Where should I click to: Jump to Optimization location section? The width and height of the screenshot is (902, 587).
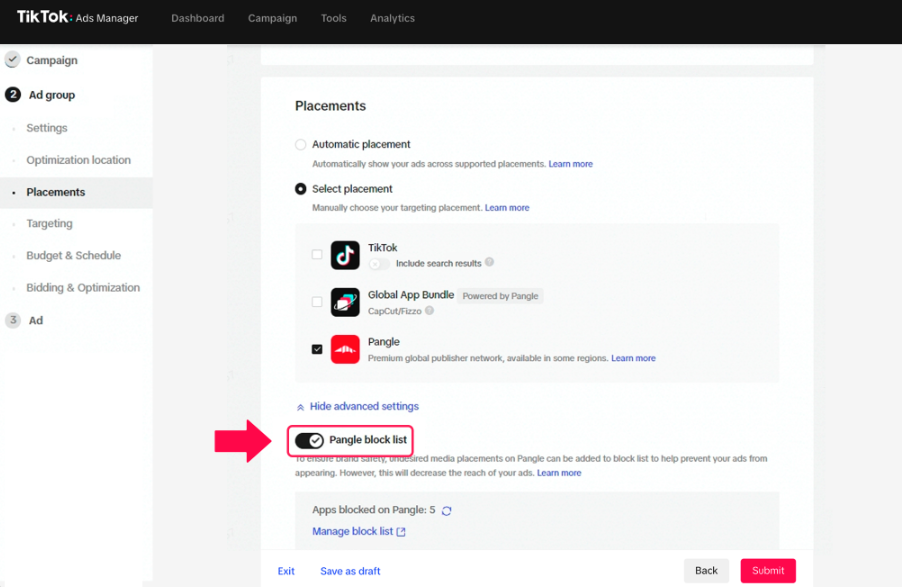(78, 160)
